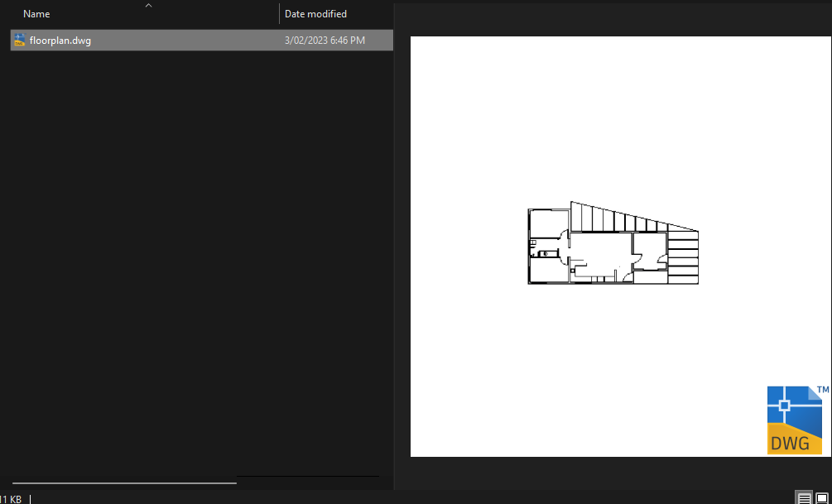Click the 3/02/2023 6:46 PM date entry
832x504 pixels.
tap(325, 41)
